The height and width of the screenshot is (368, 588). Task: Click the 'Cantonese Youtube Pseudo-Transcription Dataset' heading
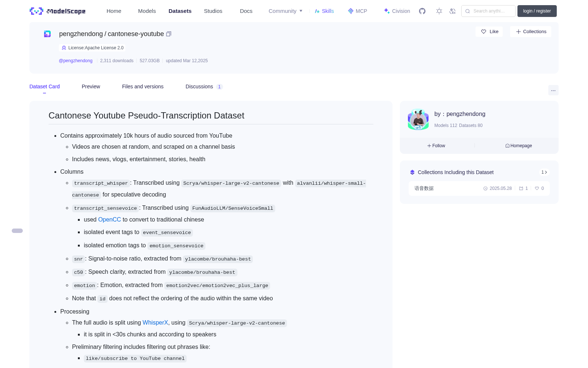pos(146,116)
